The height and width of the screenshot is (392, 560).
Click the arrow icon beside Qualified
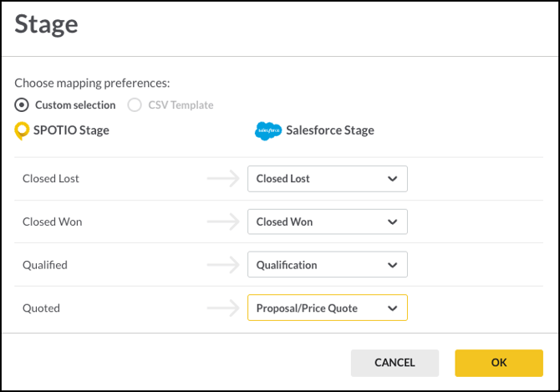coord(223,265)
